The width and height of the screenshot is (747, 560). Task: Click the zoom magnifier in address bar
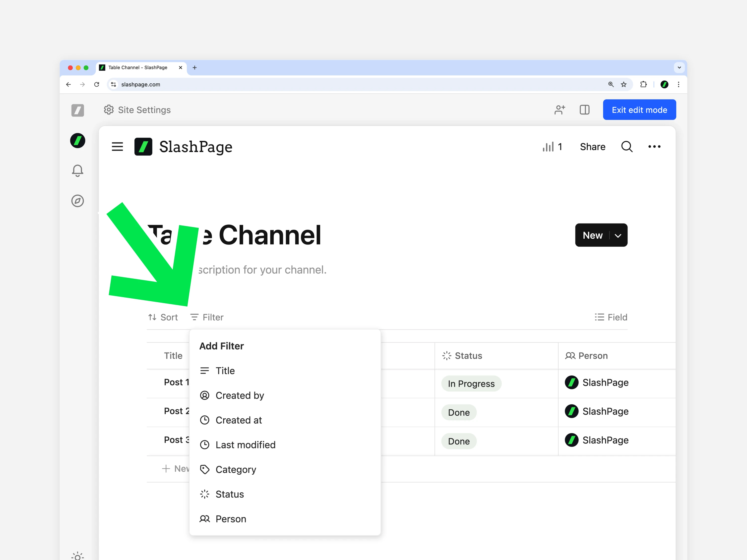611,84
